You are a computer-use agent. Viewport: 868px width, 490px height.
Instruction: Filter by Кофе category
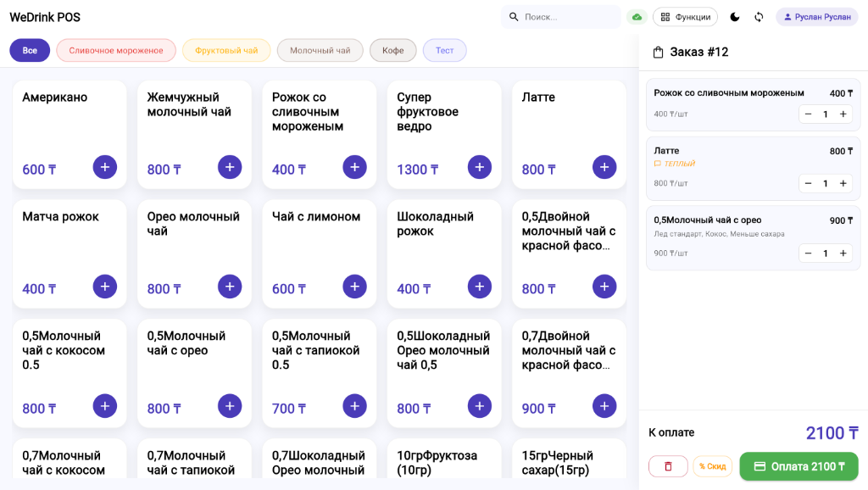pyautogui.click(x=393, y=50)
